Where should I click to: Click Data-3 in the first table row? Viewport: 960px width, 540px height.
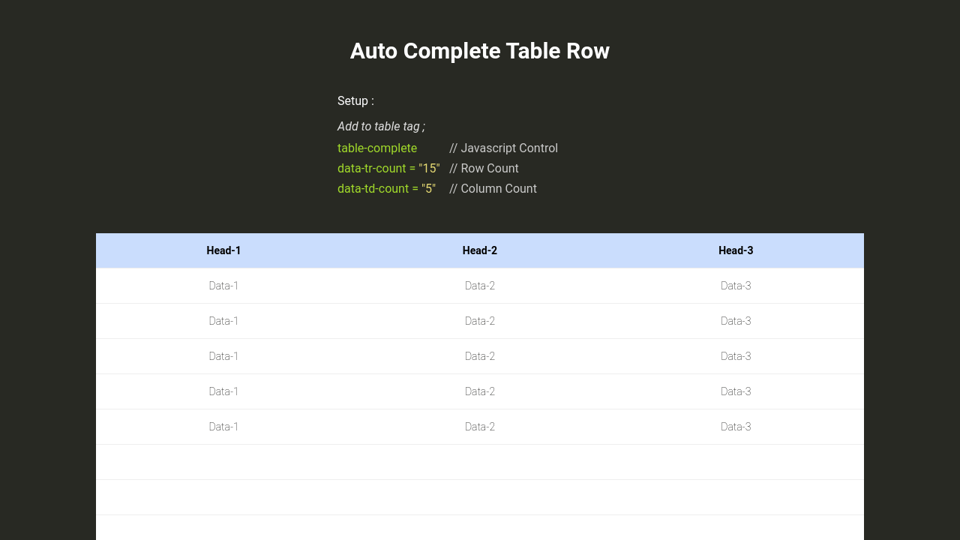[735, 286]
